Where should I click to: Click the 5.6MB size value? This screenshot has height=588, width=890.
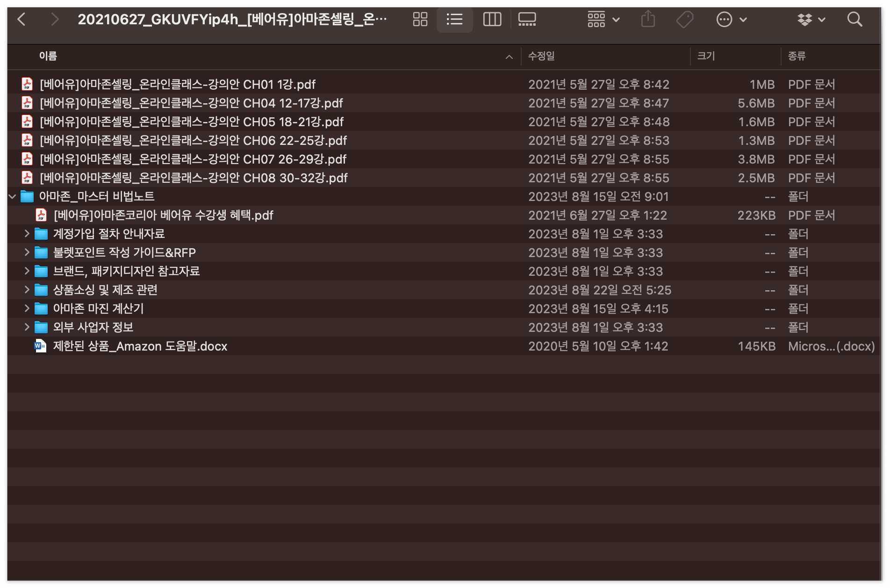[756, 103]
